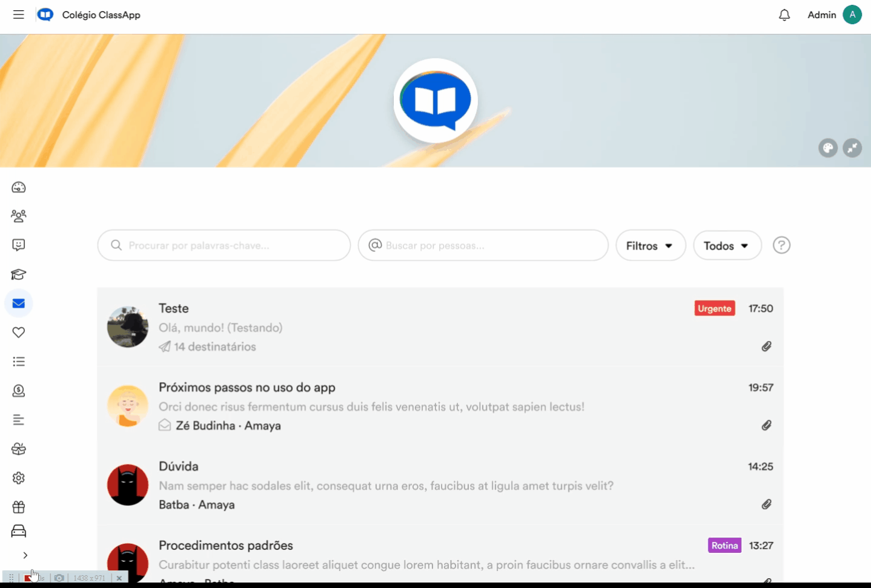Open the cover theme palette icon
The width and height of the screenshot is (871, 588).
[828, 148]
